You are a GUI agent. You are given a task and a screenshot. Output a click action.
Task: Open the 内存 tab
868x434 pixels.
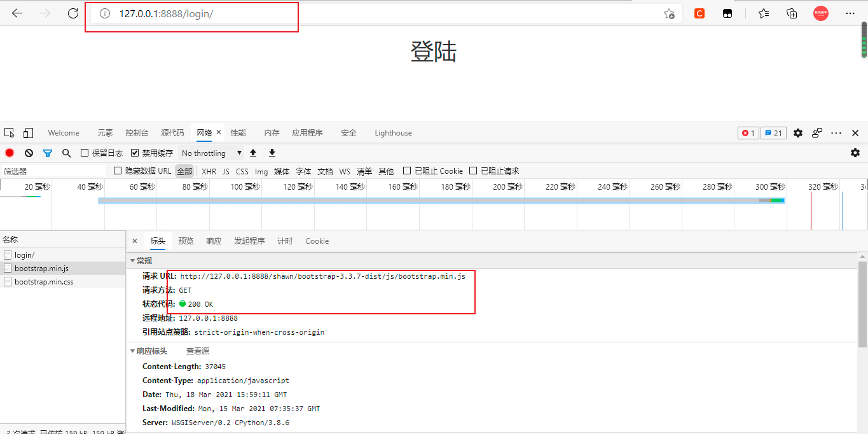click(x=272, y=133)
